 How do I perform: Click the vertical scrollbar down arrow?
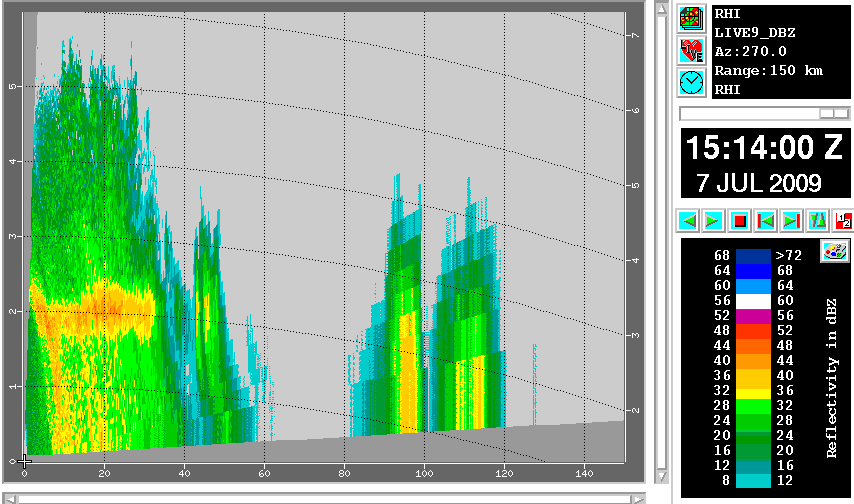(660, 475)
